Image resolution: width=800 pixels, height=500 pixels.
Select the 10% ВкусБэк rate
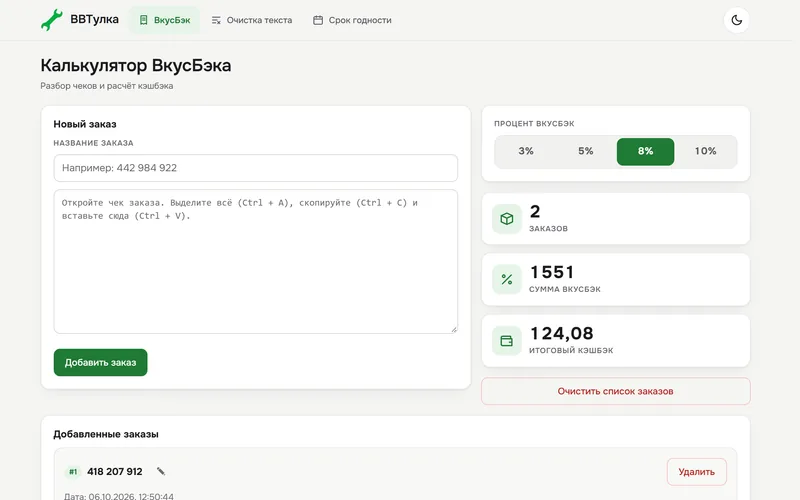(x=705, y=151)
